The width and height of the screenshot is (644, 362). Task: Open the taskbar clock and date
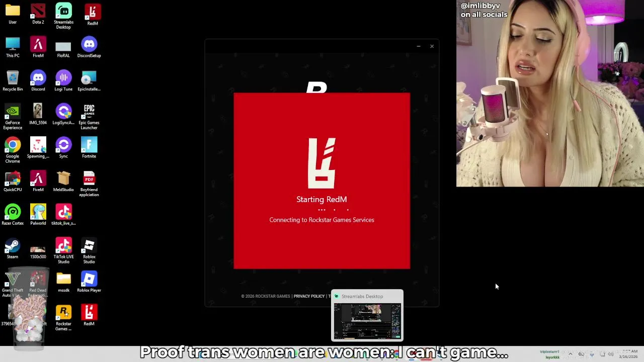(629, 354)
